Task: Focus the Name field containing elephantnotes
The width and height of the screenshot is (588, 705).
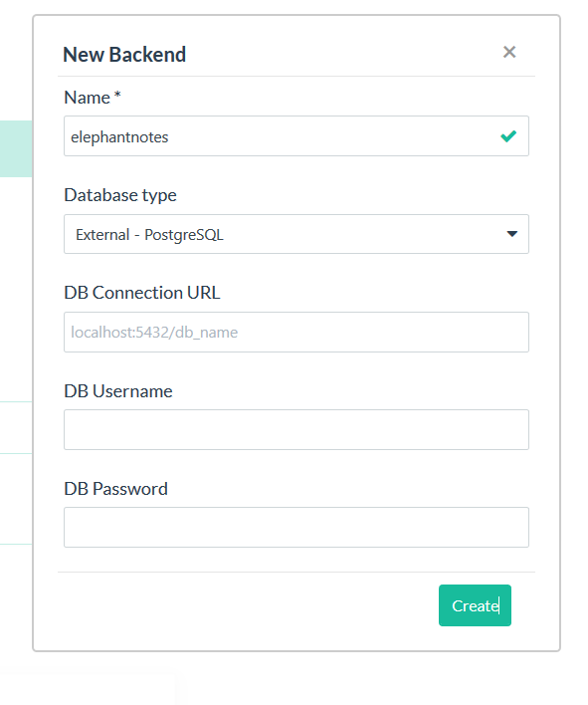Action: point(296,136)
